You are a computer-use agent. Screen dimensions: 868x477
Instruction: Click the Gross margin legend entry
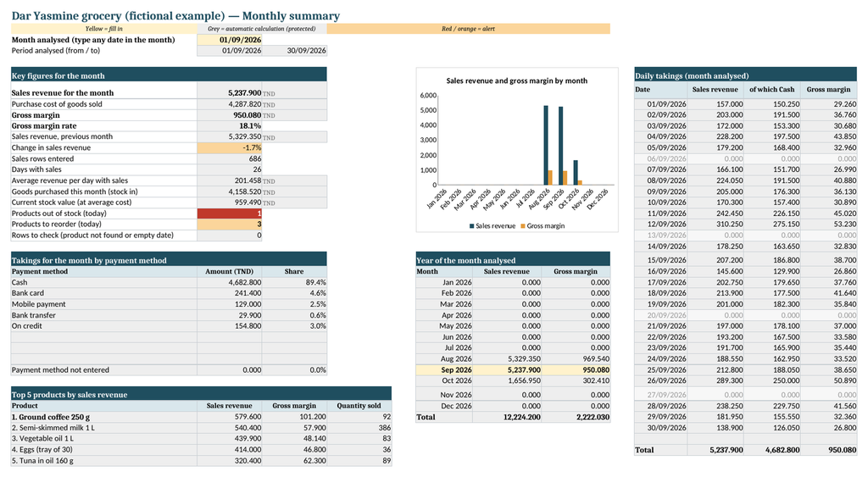[x=542, y=225]
